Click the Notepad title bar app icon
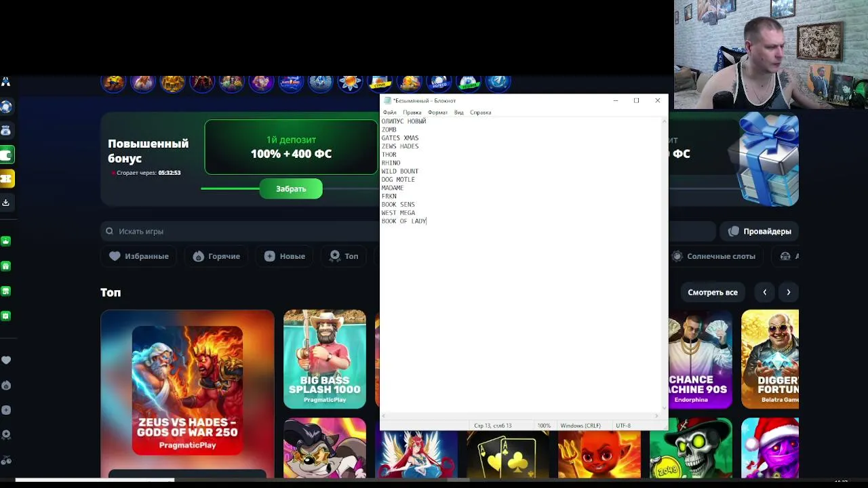The height and width of the screenshot is (488, 868). click(x=388, y=100)
